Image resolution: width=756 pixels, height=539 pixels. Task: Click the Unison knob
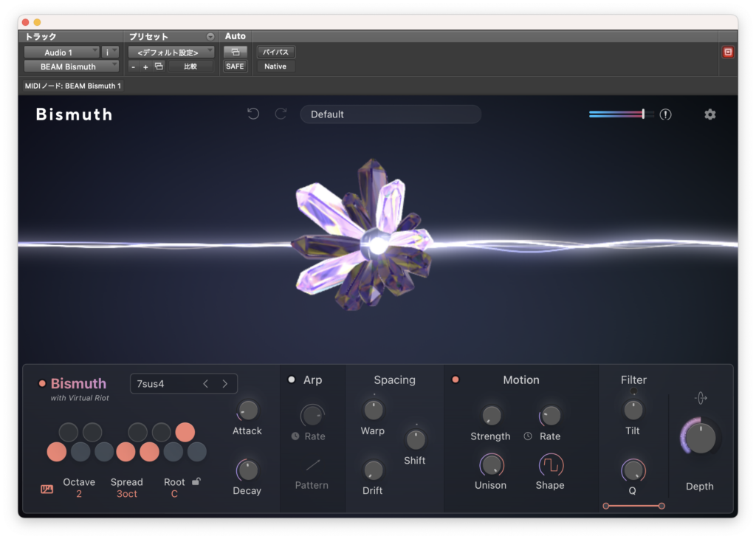coord(491,465)
